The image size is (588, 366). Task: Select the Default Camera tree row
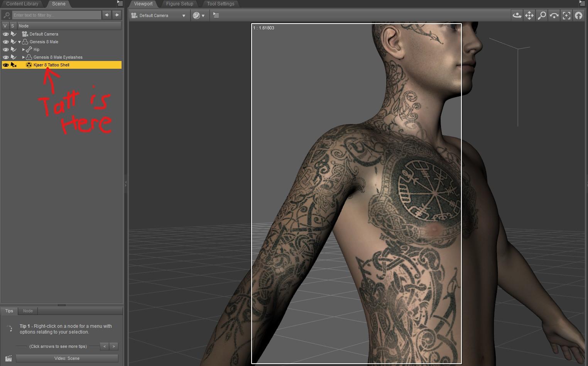[62, 34]
